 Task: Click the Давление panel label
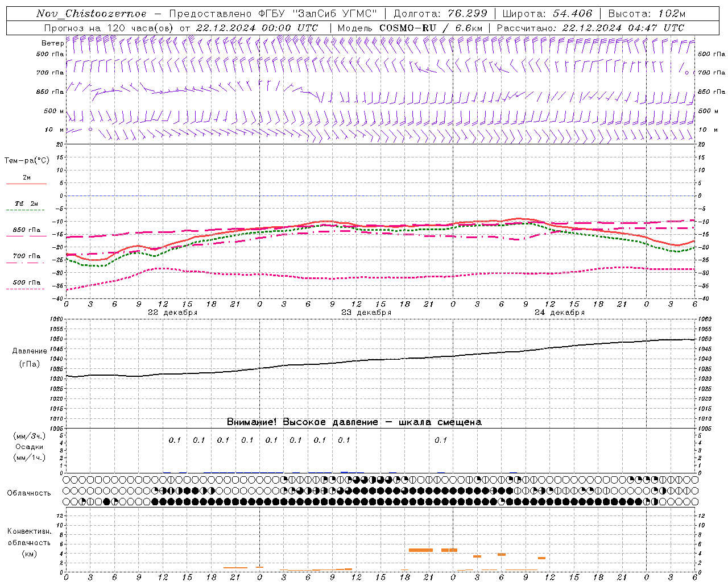(x=30, y=351)
